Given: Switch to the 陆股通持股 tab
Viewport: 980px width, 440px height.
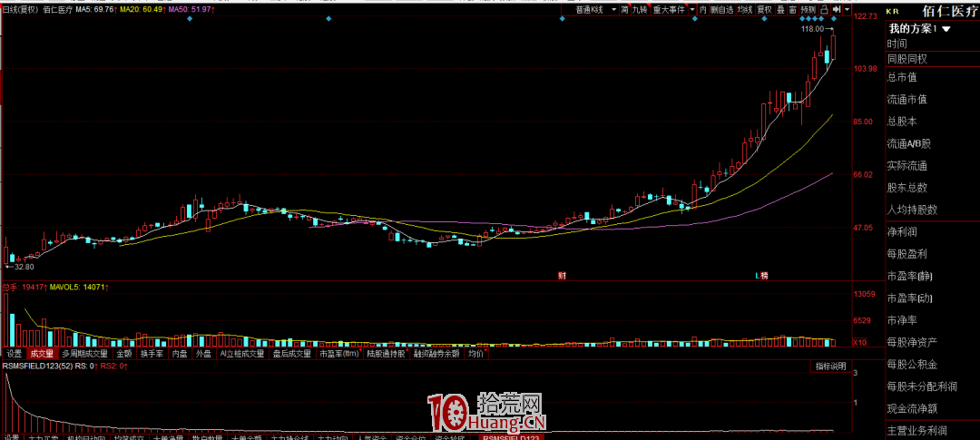Looking at the screenshot, I should [x=387, y=354].
